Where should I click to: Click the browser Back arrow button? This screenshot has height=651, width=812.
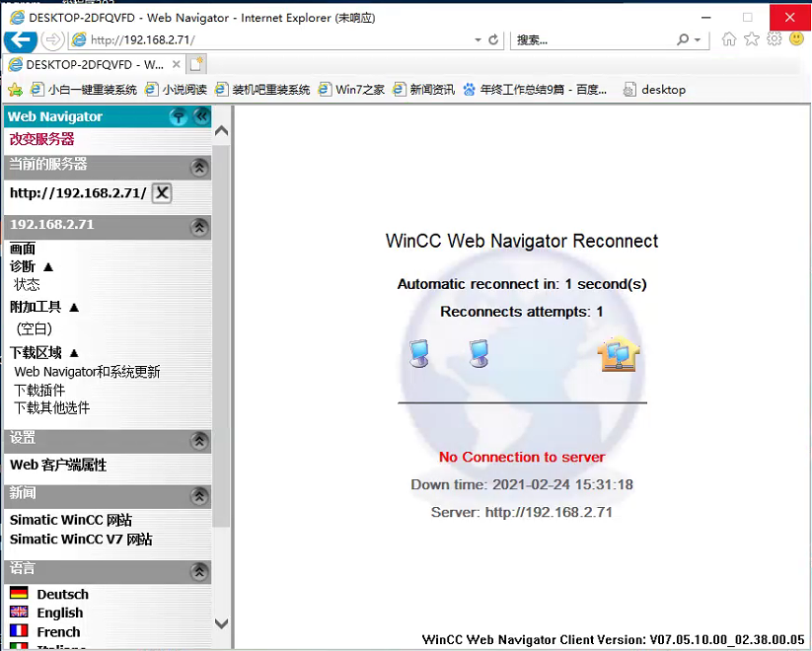coord(21,39)
